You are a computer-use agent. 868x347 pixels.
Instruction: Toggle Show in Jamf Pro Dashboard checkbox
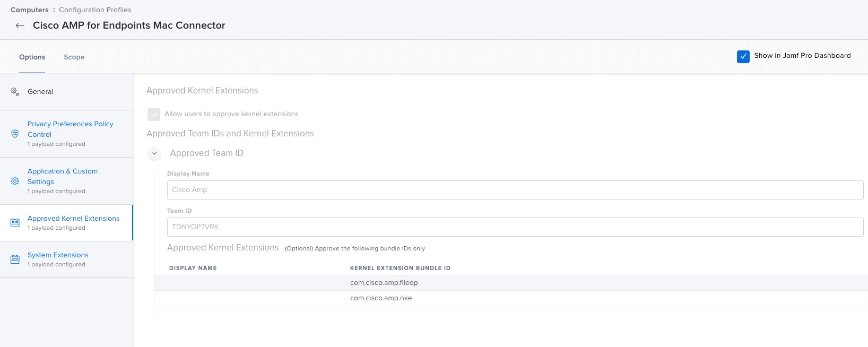coord(743,56)
